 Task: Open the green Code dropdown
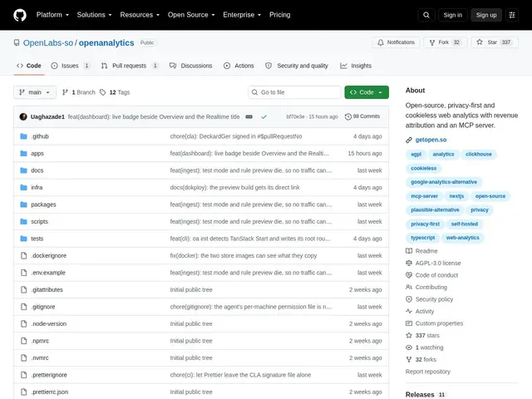367,92
